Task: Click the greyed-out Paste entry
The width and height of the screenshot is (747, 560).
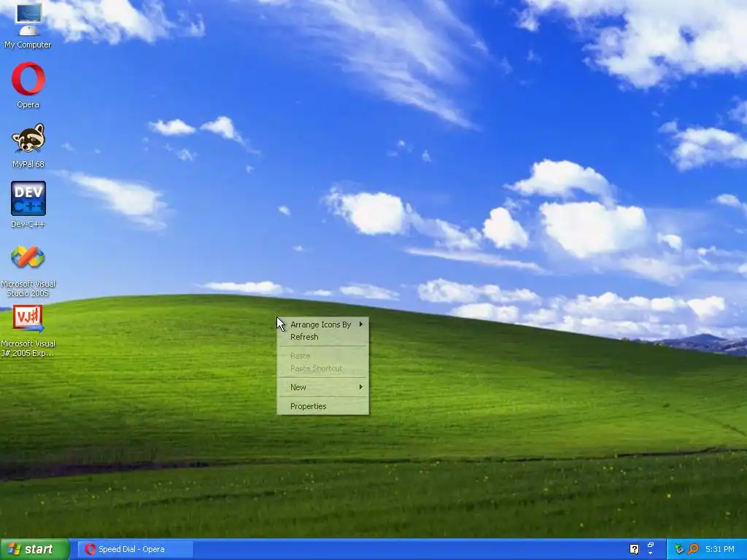Action: pyautogui.click(x=323, y=356)
